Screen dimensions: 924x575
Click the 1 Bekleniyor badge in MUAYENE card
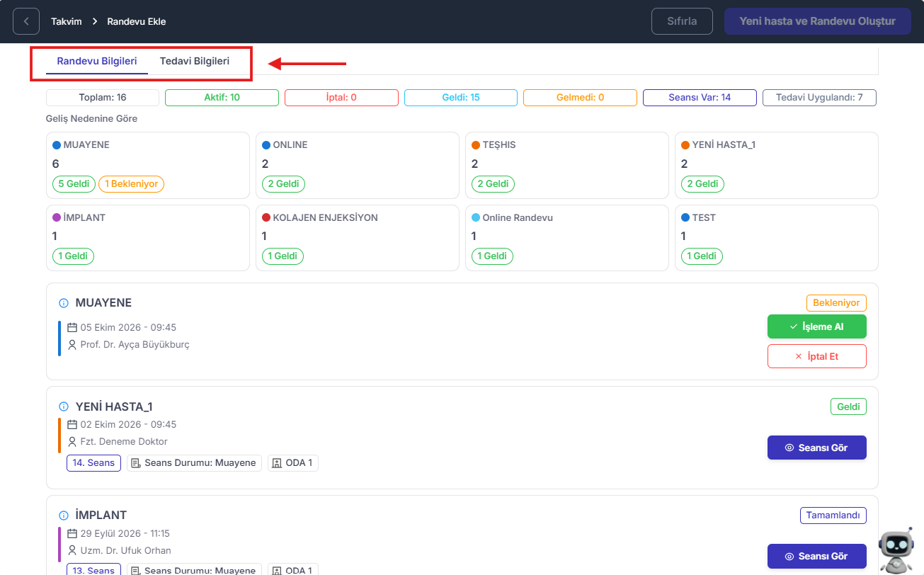coord(131,183)
